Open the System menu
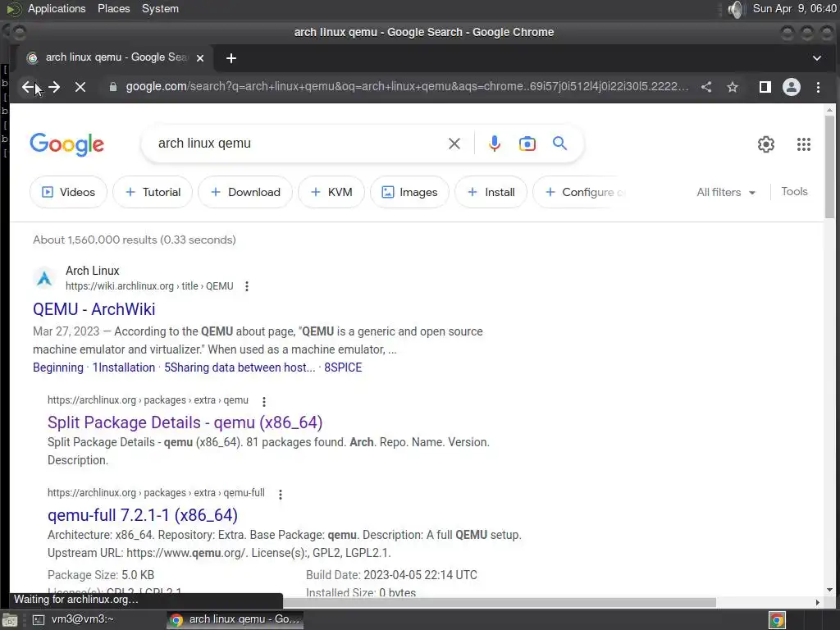Viewport: 840px width, 630px height. tap(160, 8)
